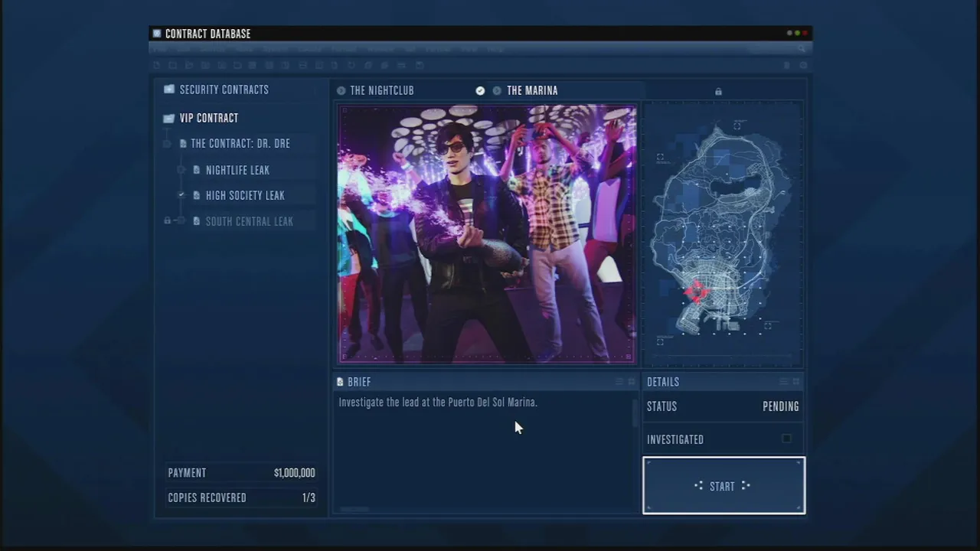Click the Security Contracts folder icon

pos(169,90)
